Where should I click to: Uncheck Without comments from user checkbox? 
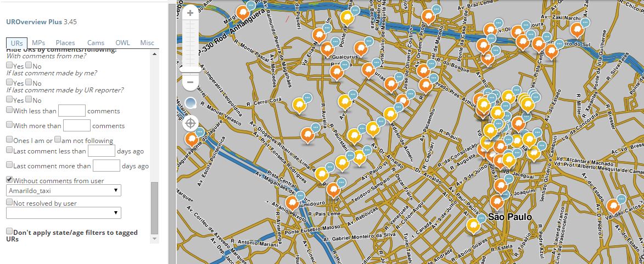point(9,180)
